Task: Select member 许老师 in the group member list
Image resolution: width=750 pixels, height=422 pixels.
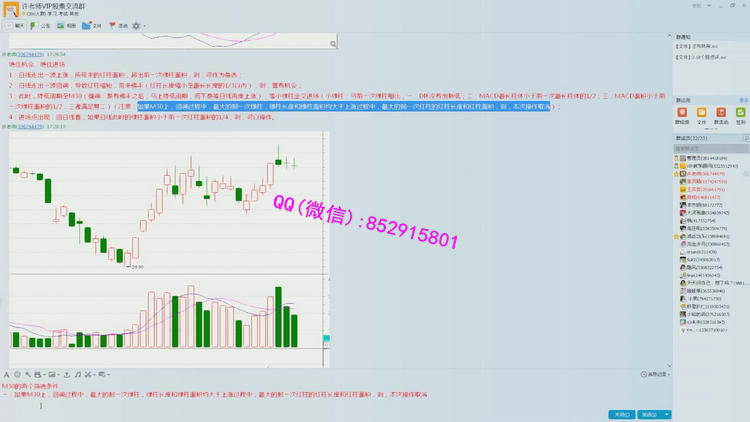Action: click(x=693, y=174)
